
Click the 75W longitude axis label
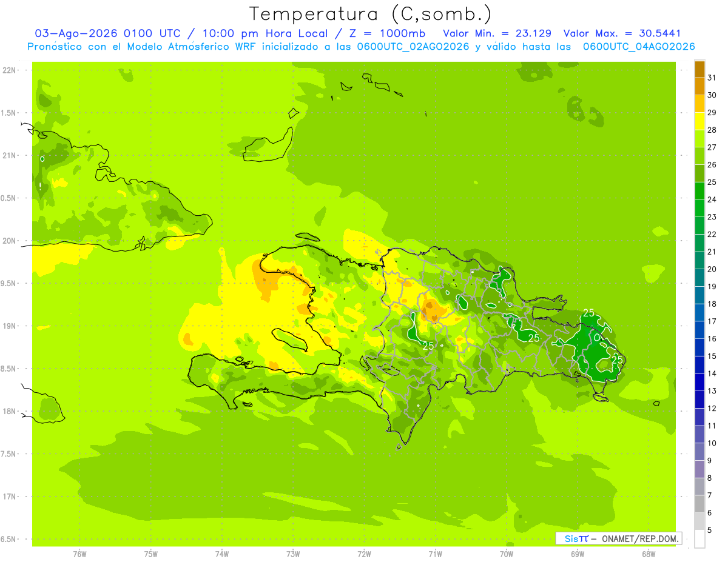tap(151, 554)
